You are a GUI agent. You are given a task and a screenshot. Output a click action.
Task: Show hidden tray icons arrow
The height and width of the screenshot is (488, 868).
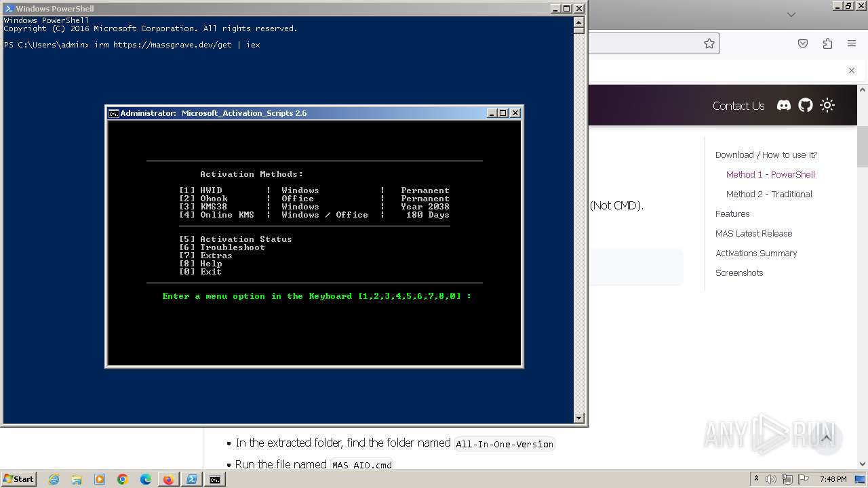pos(756,479)
